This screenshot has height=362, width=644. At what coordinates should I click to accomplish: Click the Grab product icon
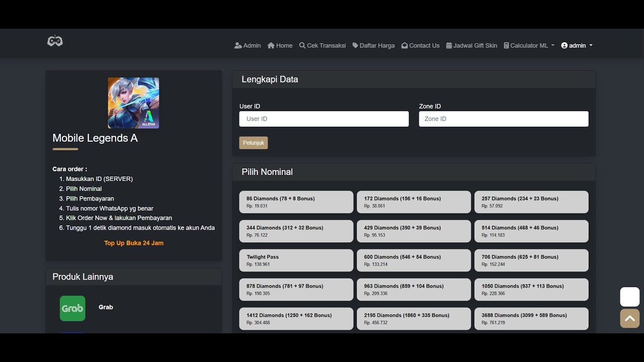click(x=72, y=308)
